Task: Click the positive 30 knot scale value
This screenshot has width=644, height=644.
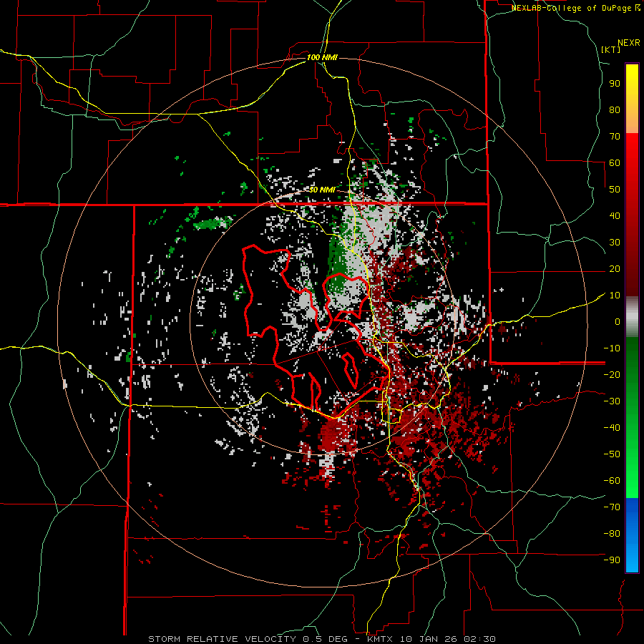Action: coord(615,243)
